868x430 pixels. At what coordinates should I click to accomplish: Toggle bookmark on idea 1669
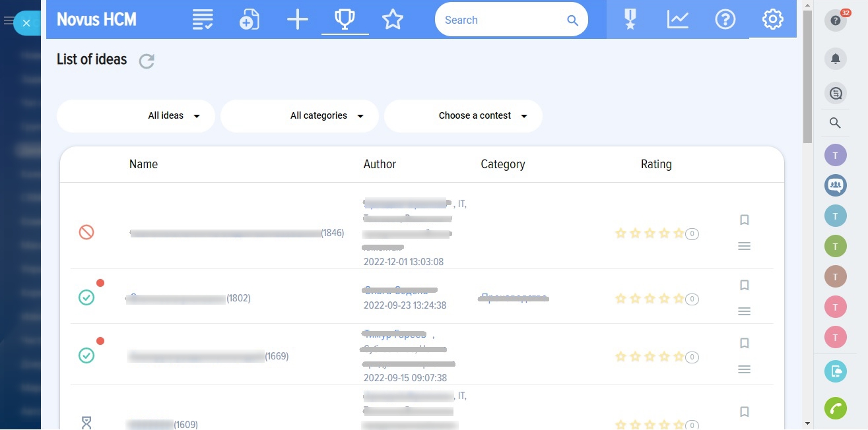[x=744, y=343]
